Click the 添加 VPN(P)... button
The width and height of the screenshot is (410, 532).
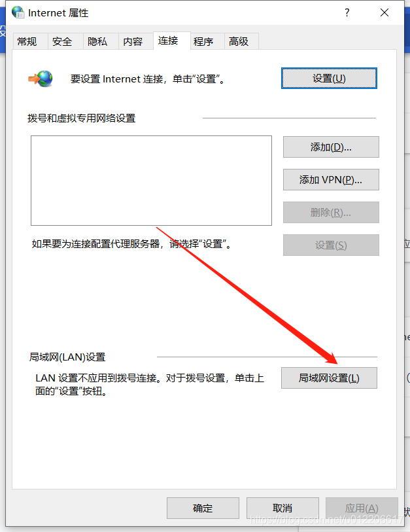[x=331, y=179]
